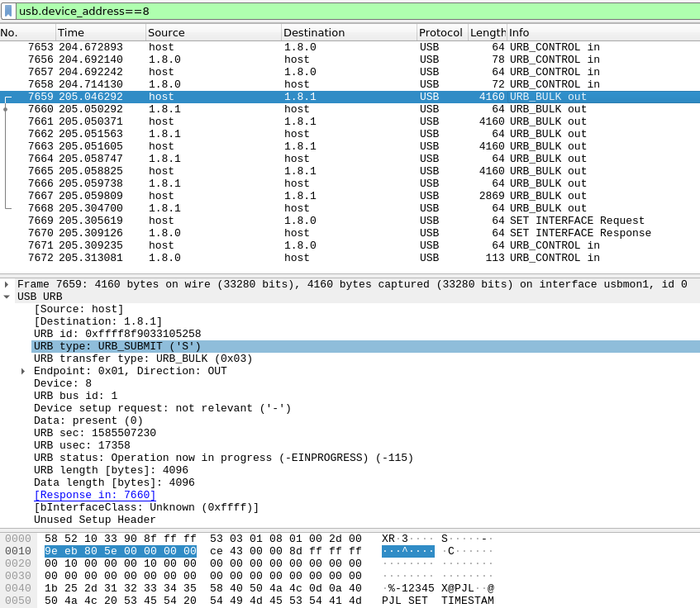
Task: Sort packets by Source column header
Action: (x=213, y=32)
